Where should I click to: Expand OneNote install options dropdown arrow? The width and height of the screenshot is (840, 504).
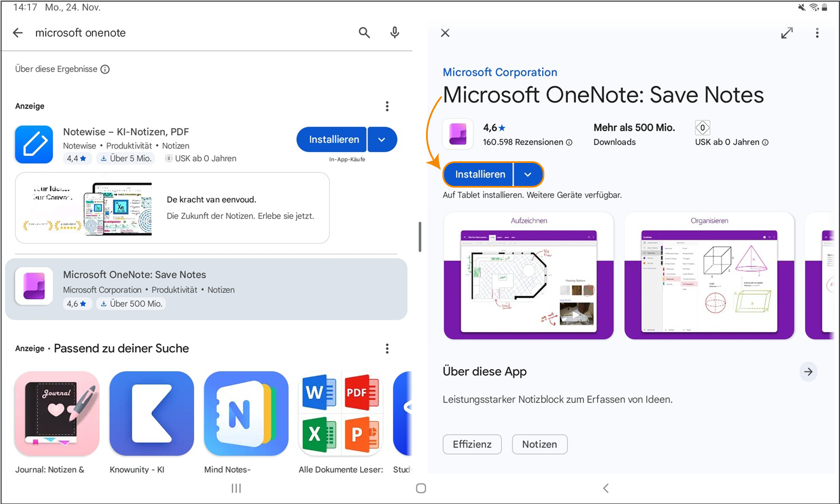[528, 175]
